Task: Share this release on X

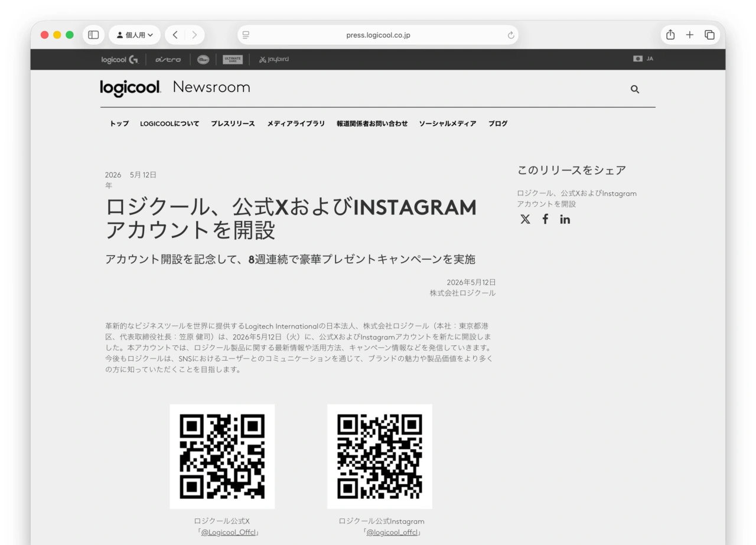Action: tap(525, 220)
